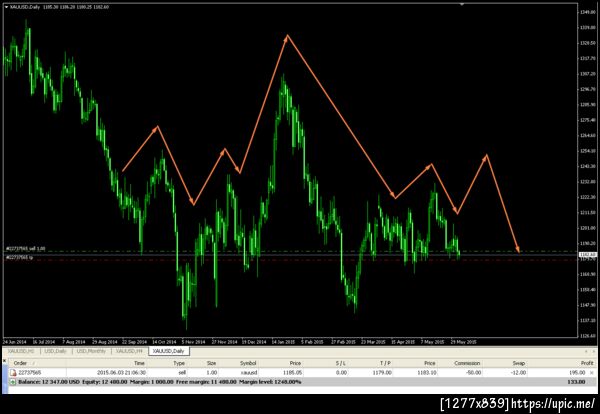The image size is (600, 414).
Task: Sort trades by the S / L column header
Action: (x=341, y=363)
